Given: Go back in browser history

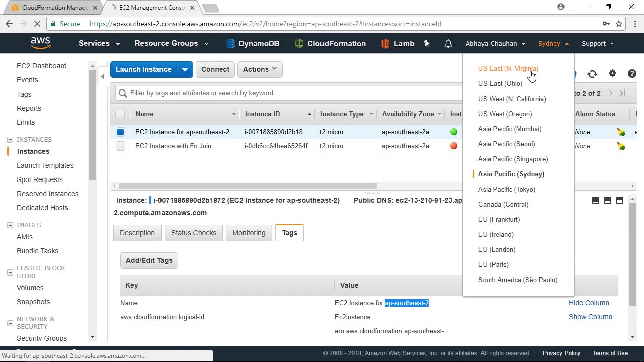Looking at the screenshot, I should [x=9, y=24].
